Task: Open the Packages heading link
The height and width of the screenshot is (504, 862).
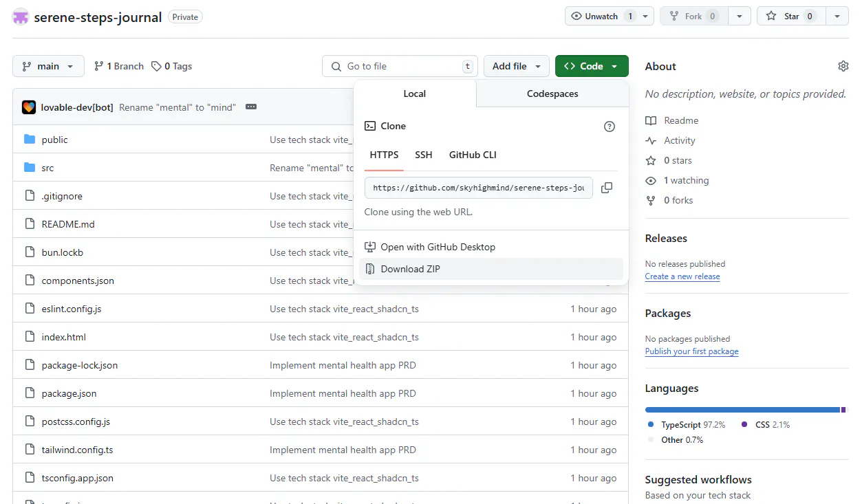Action: tap(668, 314)
